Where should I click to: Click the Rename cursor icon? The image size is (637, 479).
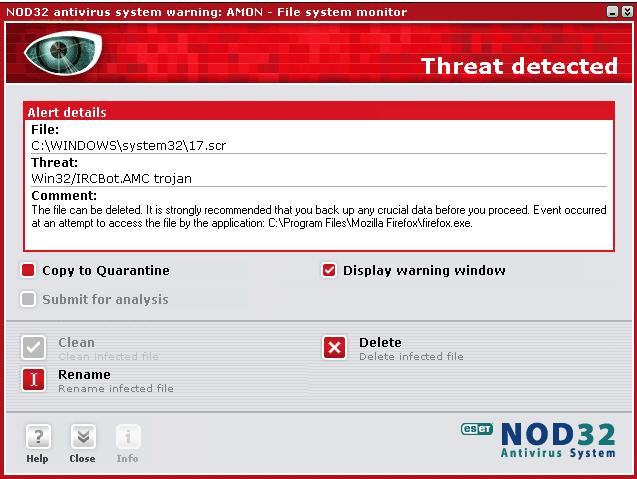click(34, 379)
